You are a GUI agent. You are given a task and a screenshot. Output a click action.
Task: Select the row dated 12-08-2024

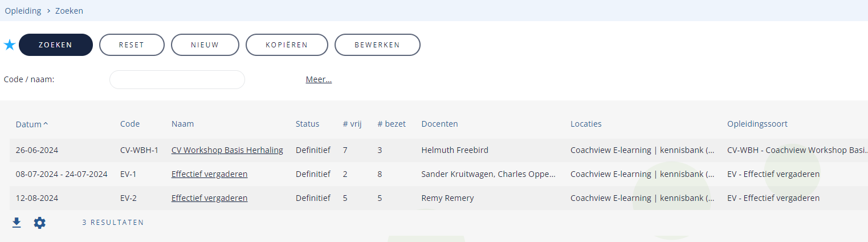click(x=438, y=198)
